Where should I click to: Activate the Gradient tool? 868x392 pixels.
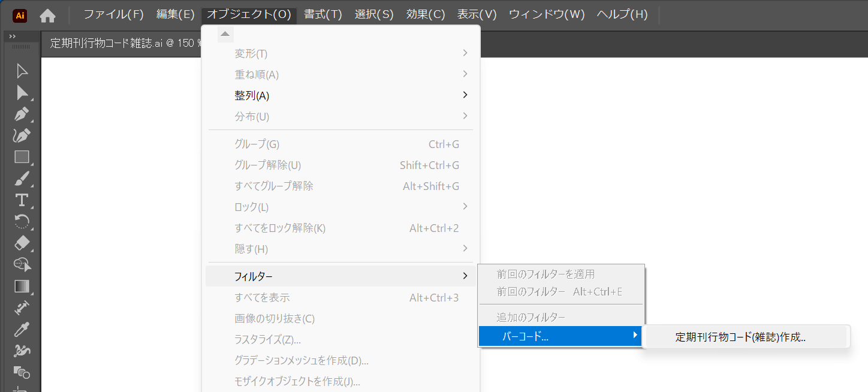pyautogui.click(x=22, y=286)
